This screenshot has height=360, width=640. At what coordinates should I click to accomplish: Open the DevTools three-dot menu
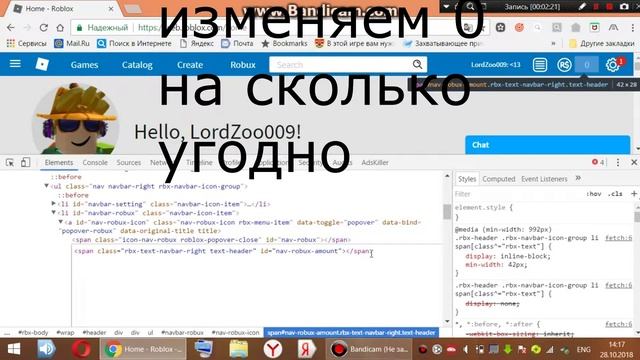point(618,162)
